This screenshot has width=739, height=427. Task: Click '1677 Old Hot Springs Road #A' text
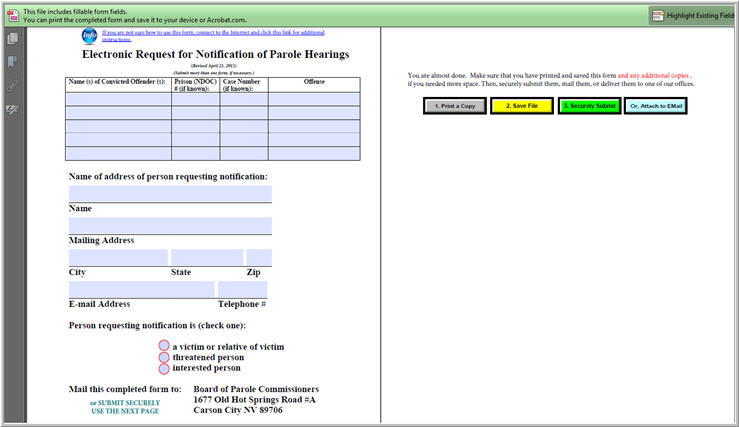[255, 399]
